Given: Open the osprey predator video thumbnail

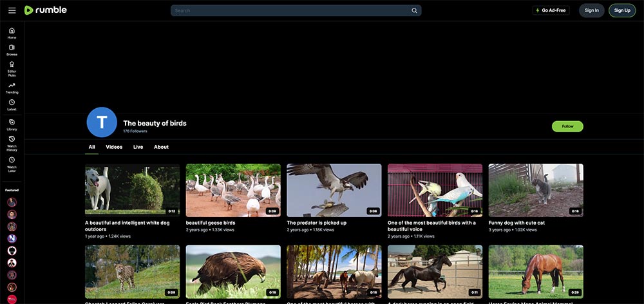Looking at the screenshot, I should tap(334, 190).
